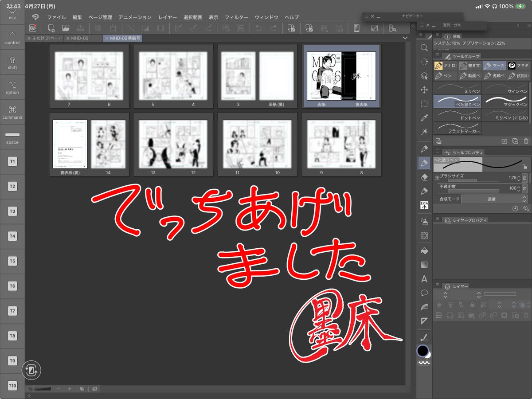Open the page 13 and 12 spread thumbnail

173,145
